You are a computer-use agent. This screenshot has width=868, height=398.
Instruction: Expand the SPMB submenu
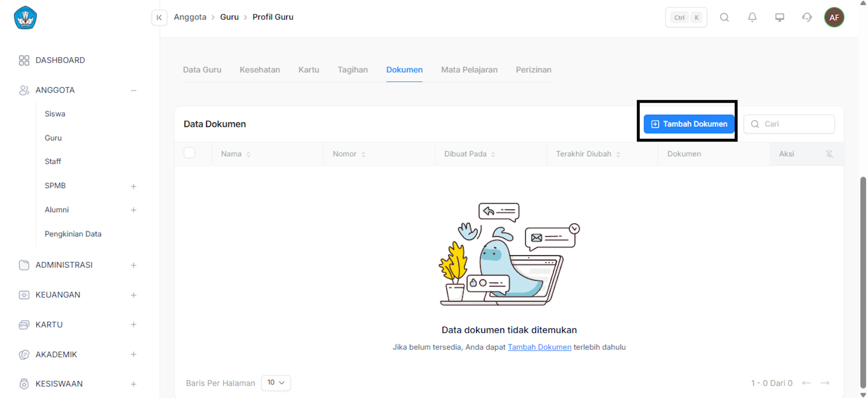point(133,186)
